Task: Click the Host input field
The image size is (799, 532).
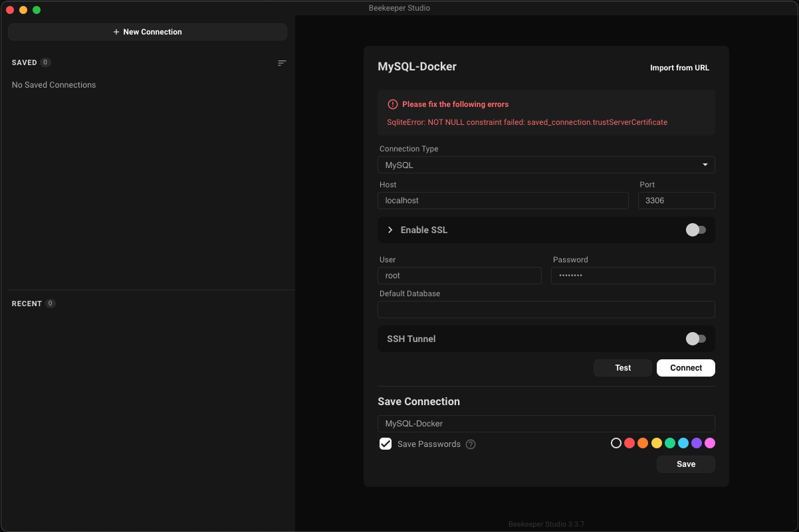Action: [x=503, y=201]
